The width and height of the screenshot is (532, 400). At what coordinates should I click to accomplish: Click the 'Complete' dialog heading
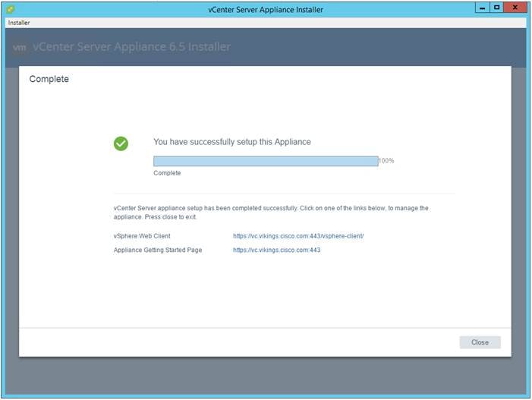tap(49, 79)
